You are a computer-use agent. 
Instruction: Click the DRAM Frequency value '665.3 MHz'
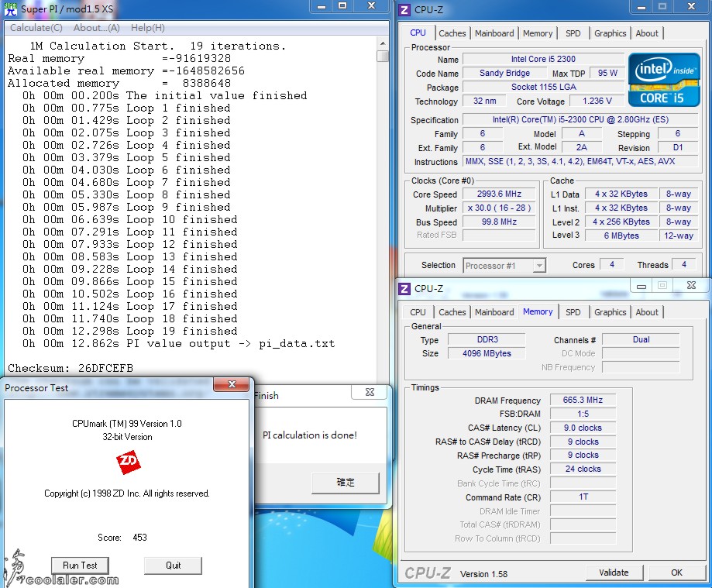click(x=583, y=400)
